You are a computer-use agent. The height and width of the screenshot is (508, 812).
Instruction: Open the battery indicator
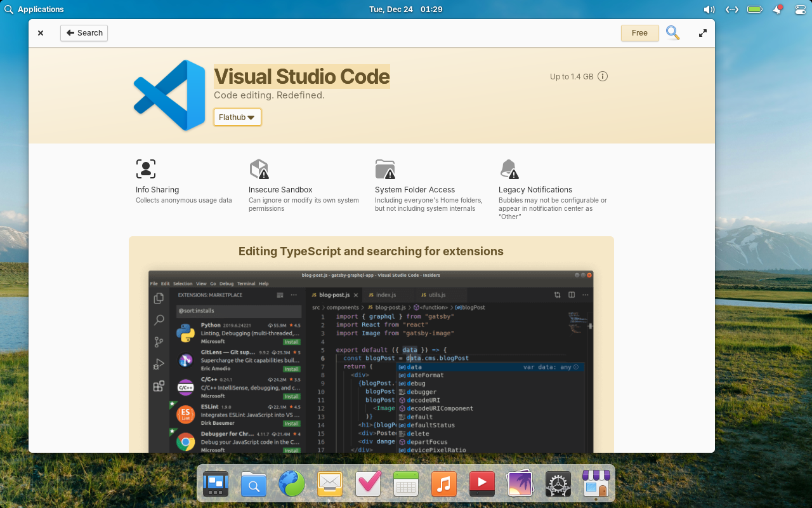click(755, 10)
